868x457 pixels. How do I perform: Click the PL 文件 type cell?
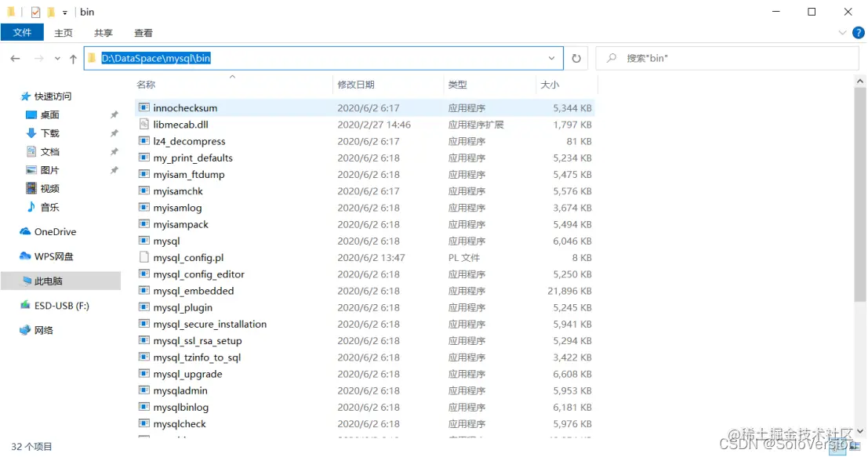464,257
